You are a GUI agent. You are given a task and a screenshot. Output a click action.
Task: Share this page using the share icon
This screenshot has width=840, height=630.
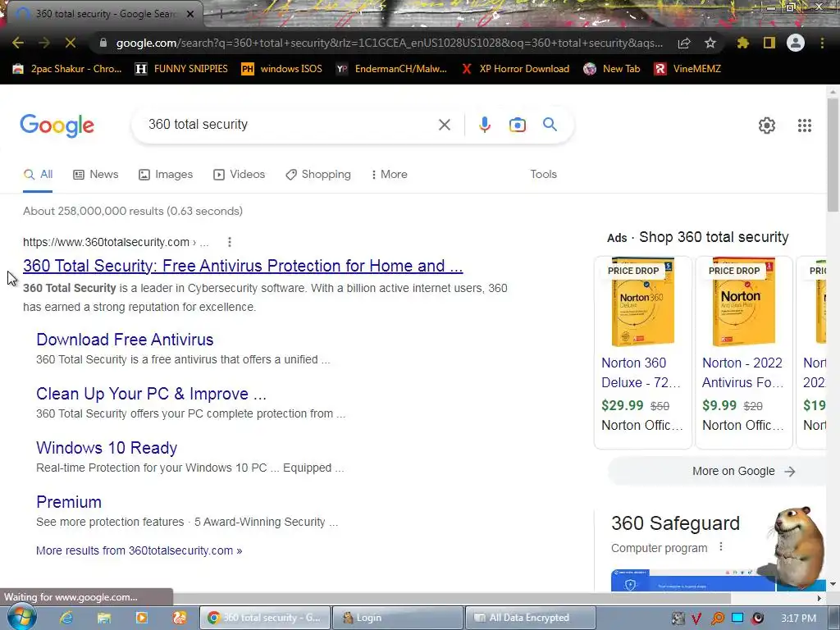point(684,43)
